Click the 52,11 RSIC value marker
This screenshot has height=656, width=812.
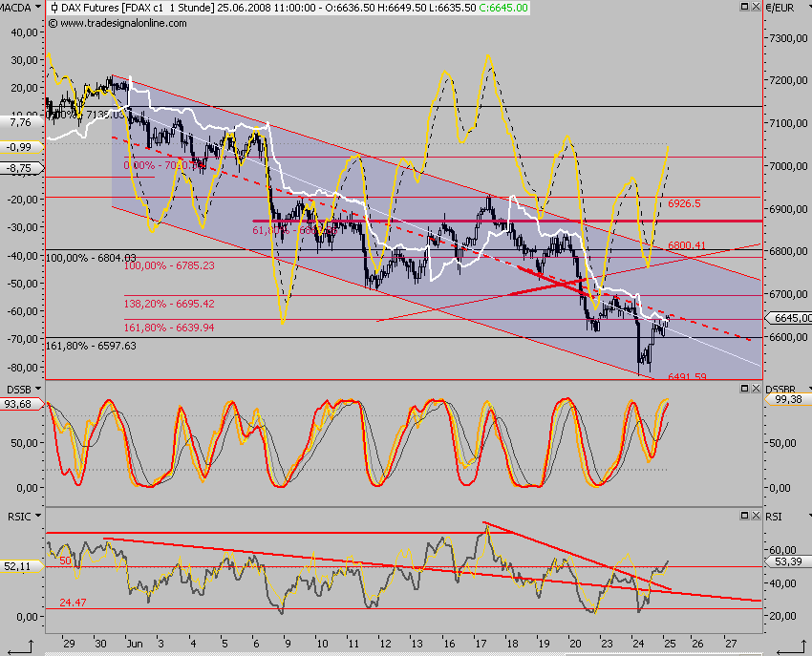point(21,566)
